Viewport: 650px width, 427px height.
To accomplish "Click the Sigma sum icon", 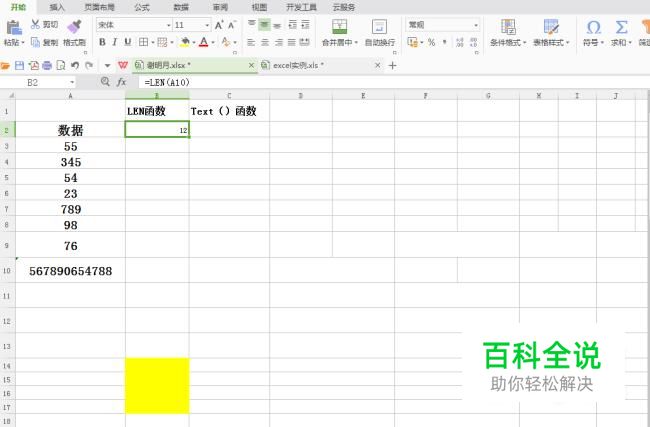I will coord(621,27).
